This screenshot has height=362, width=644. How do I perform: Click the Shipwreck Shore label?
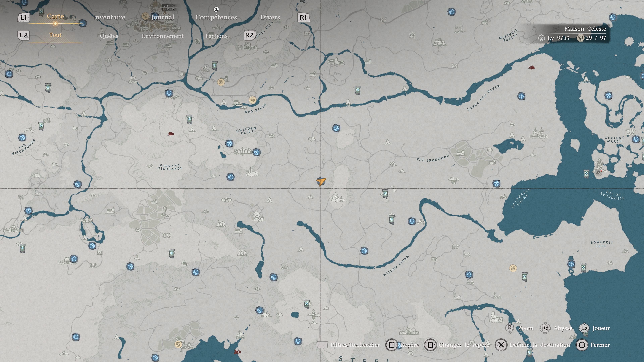point(521,198)
